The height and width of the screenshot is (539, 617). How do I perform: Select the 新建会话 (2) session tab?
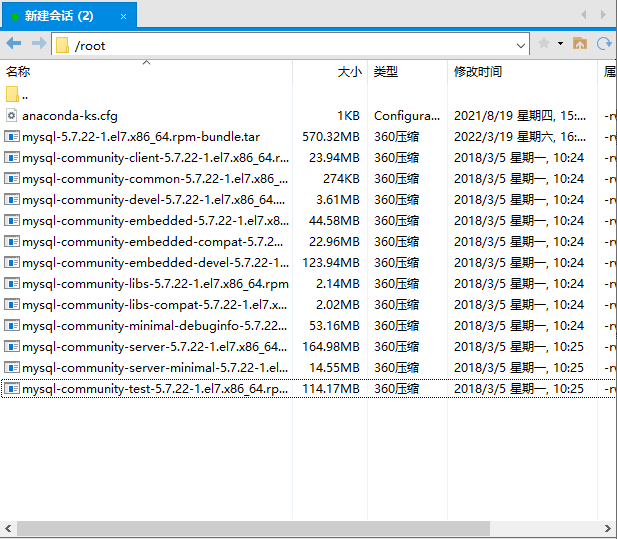click(69, 15)
